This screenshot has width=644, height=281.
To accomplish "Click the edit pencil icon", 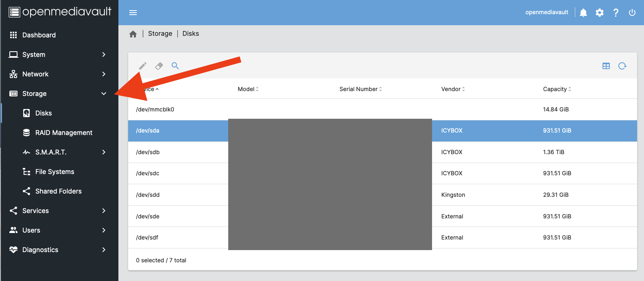I will click(143, 66).
